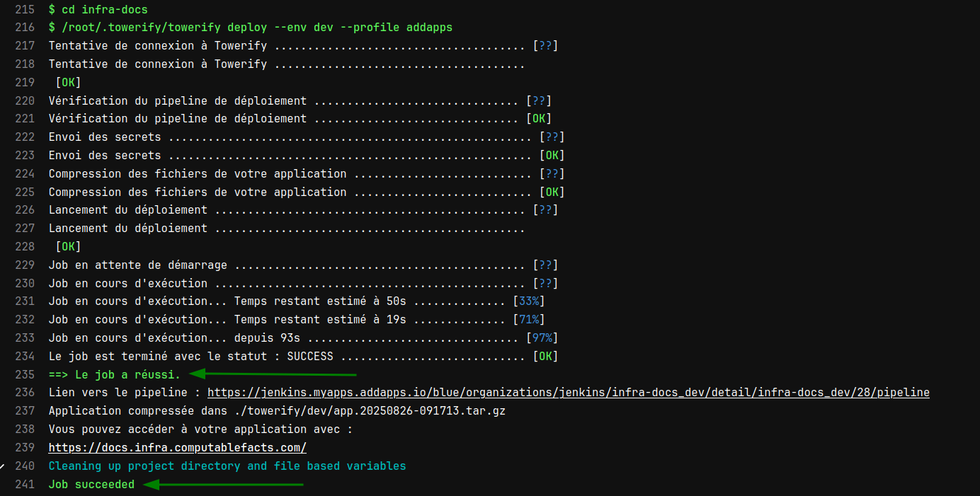Click the 'Cleaning up project directory' section header
This screenshot has height=496, width=980.
[227, 466]
